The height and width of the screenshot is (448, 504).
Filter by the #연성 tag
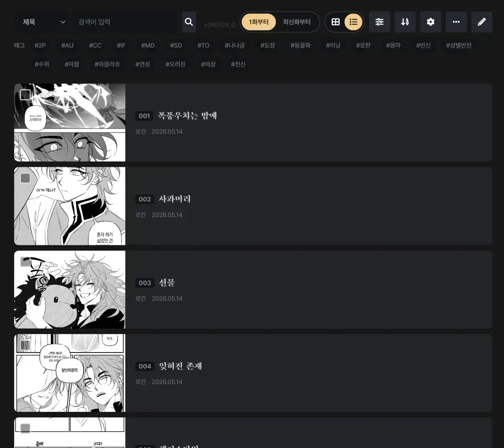pos(142,64)
